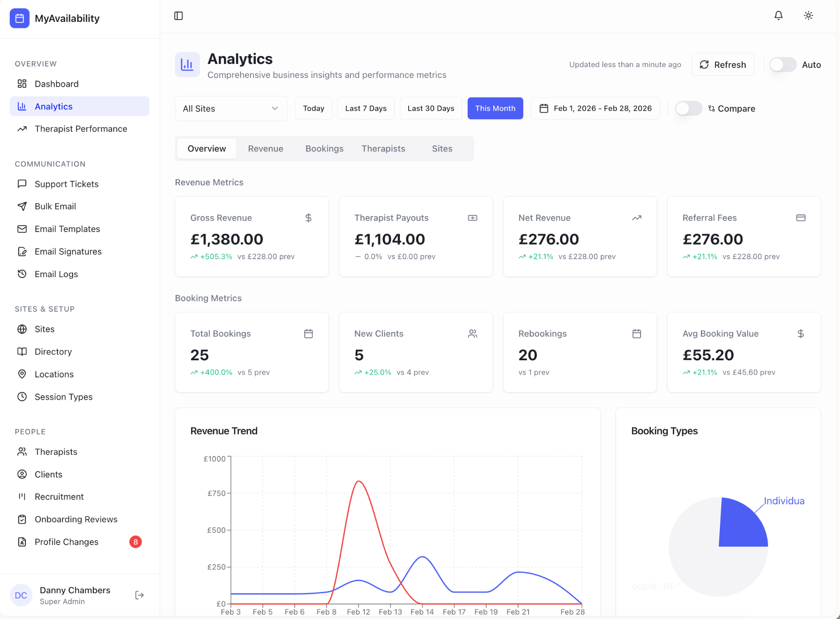This screenshot has height=619, width=840.
Task: Click the Analytics bar chart header icon
Action: pos(187,65)
